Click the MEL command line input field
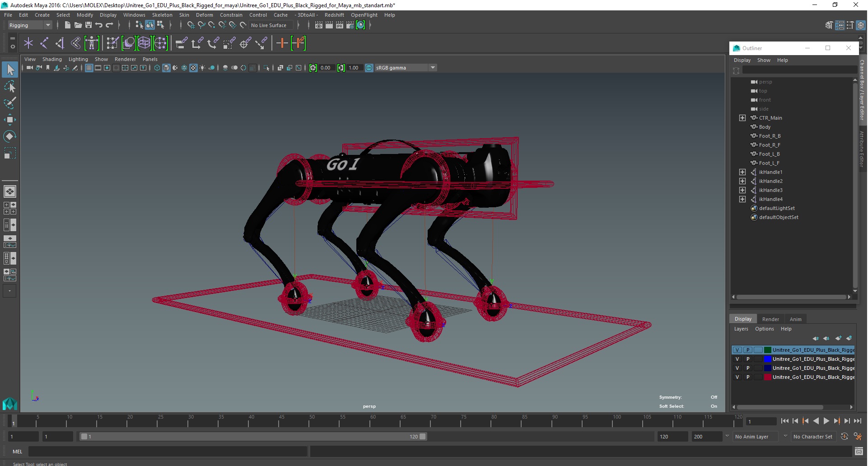The width and height of the screenshot is (868, 466). [x=168, y=452]
